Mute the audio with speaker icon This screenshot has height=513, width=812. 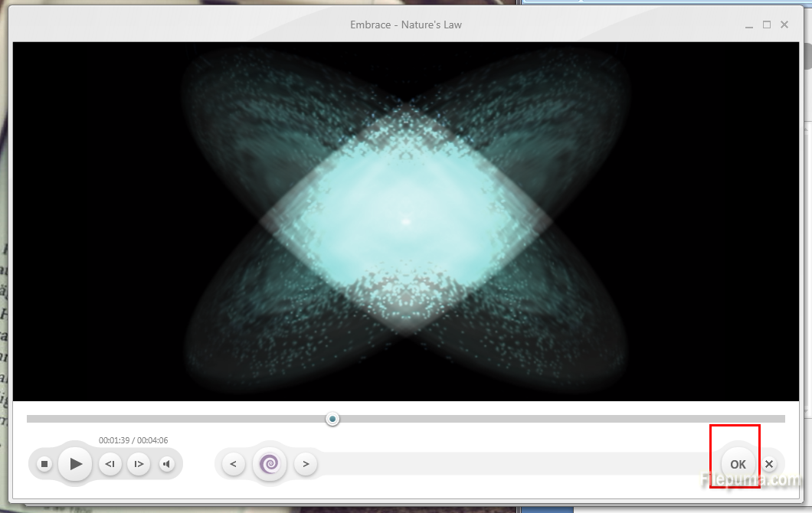coord(166,463)
